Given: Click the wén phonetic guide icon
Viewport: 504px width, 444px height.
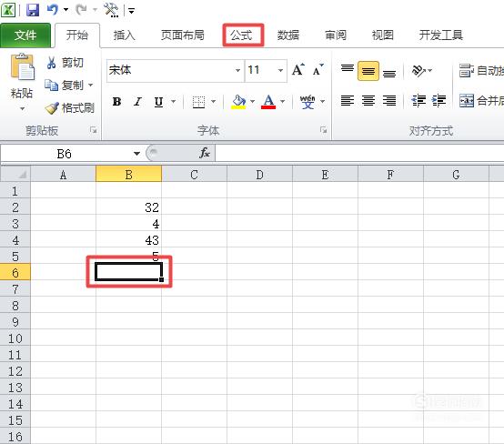Looking at the screenshot, I should (x=307, y=102).
